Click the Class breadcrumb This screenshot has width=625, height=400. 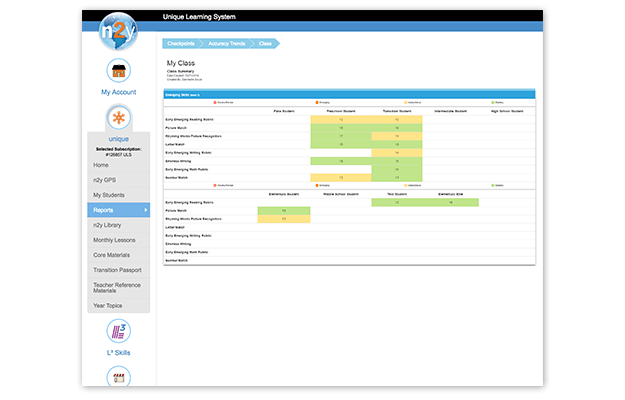coord(265,43)
